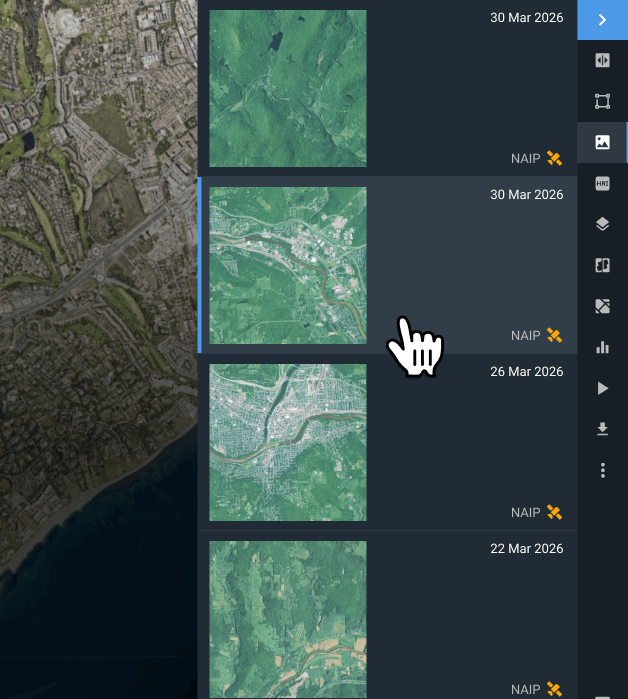
Task: Choose the topmost forest thumbnail with lake
Action: click(x=288, y=88)
